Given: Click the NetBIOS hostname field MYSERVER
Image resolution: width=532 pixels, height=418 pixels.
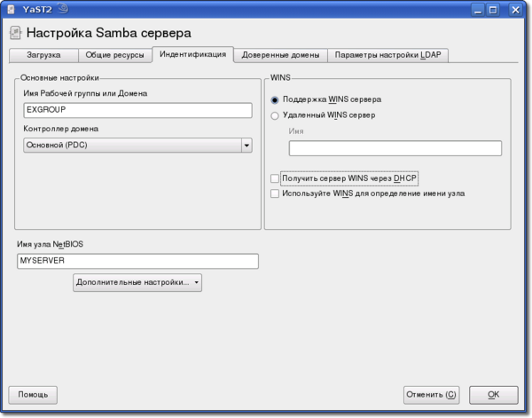Looking at the screenshot, I should [137, 261].
